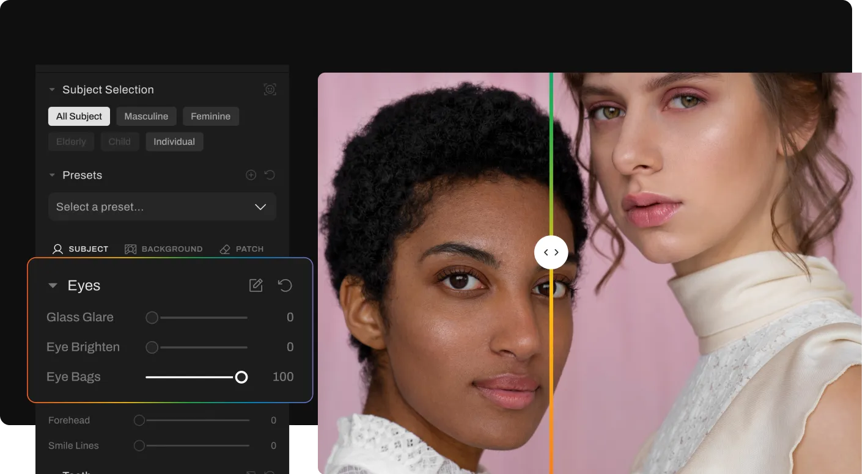
Task: Toggle the Masculine subject filter
Action: click(x=146, y=116)
